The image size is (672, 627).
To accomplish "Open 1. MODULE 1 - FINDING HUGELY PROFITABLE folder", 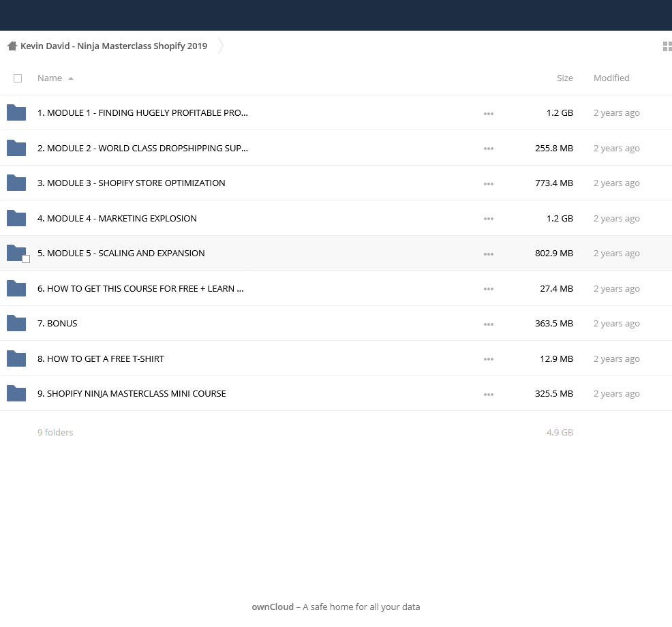I will click(x=142, y=112).
